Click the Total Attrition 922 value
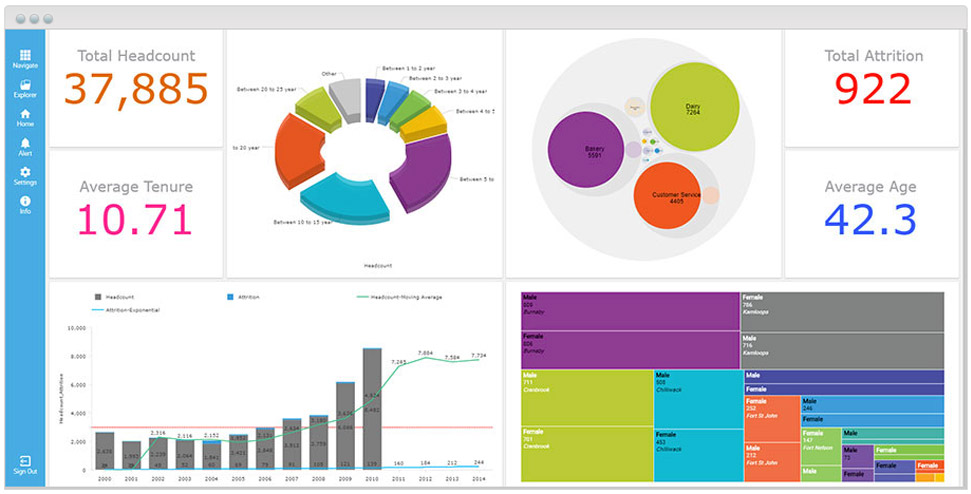 pos(872,90)
